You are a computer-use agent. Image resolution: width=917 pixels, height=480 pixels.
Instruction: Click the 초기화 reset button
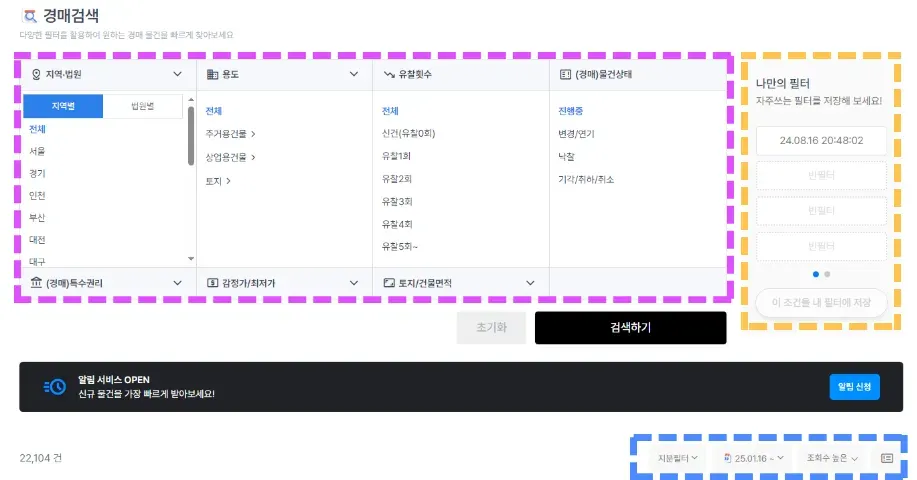(x=491, y=327)
